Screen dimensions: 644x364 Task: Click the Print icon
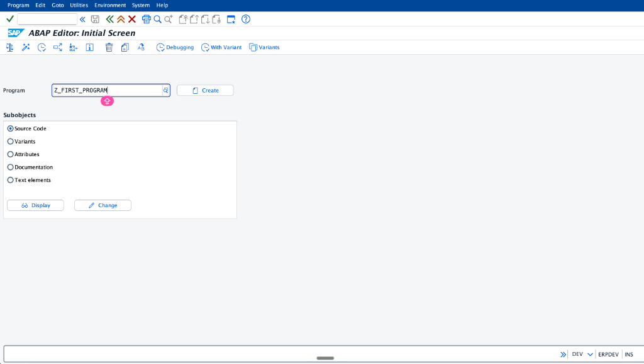[146, 20]
